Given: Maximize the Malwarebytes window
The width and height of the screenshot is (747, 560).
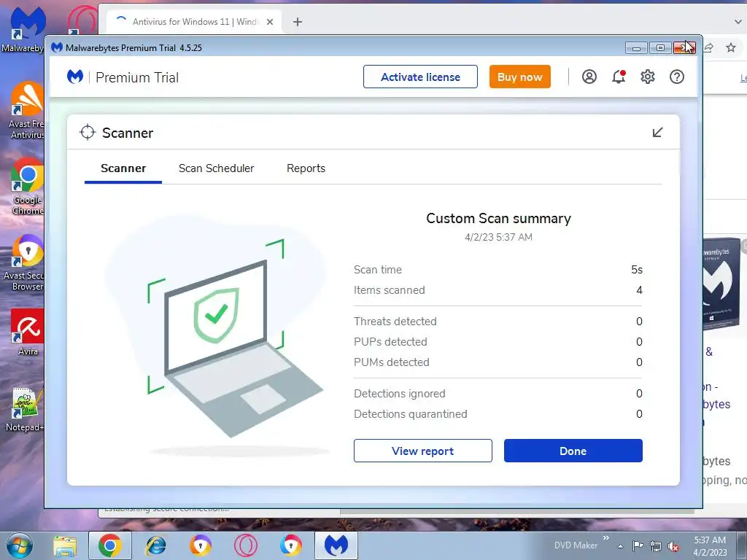Looking at the screenshot, I should (x=660, y=47).
